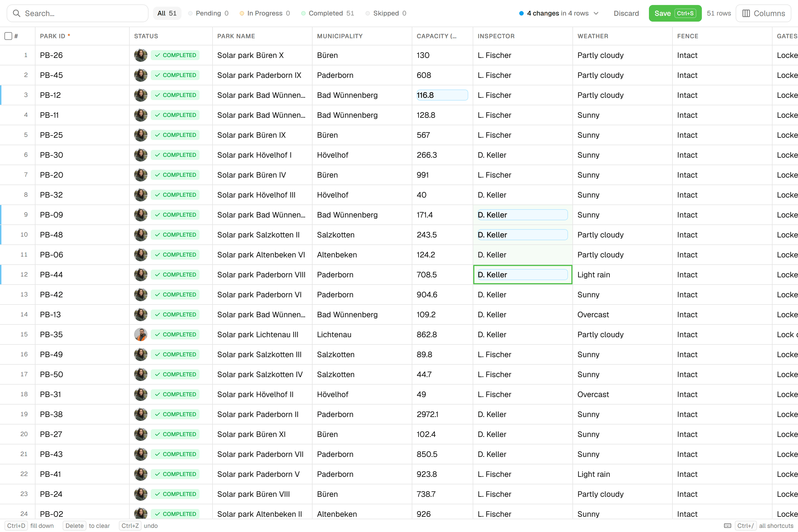Screen dimensions: 798x532
Task: Click the Inspector cell for PB-09
Action: point(523,215)
